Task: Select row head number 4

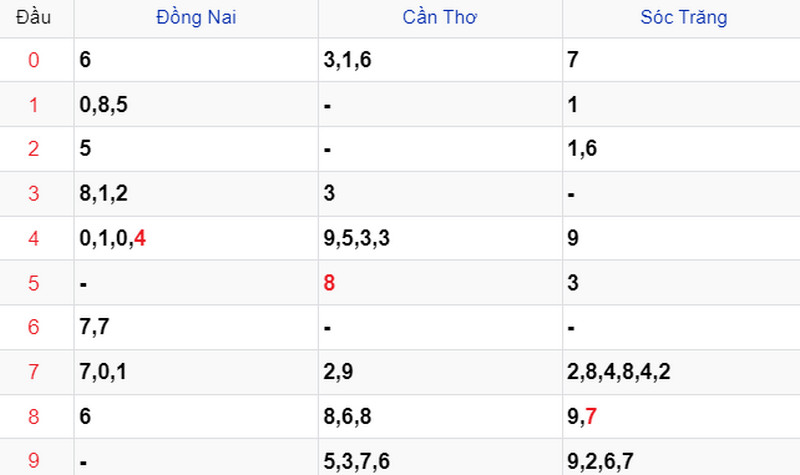Action: click(x=34, y=238)
